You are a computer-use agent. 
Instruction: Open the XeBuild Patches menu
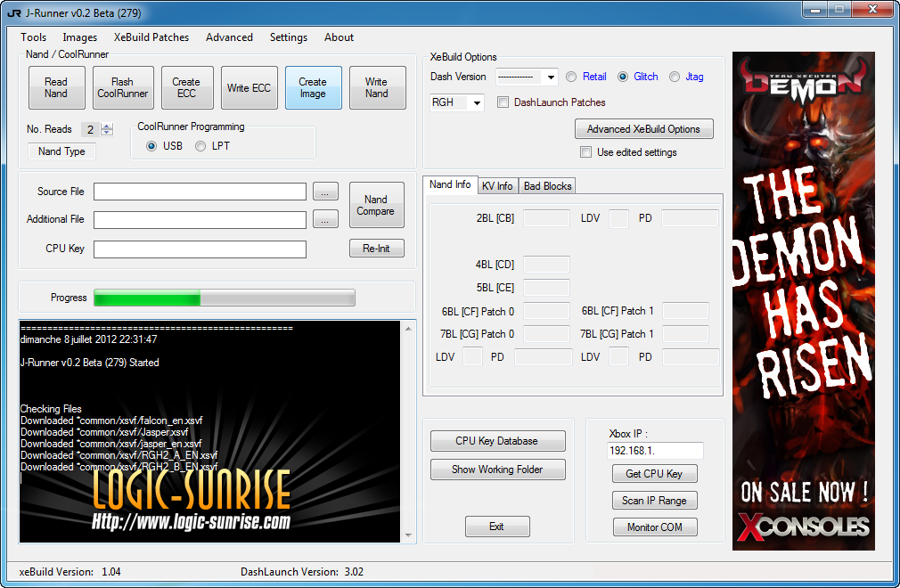[151, 37]
